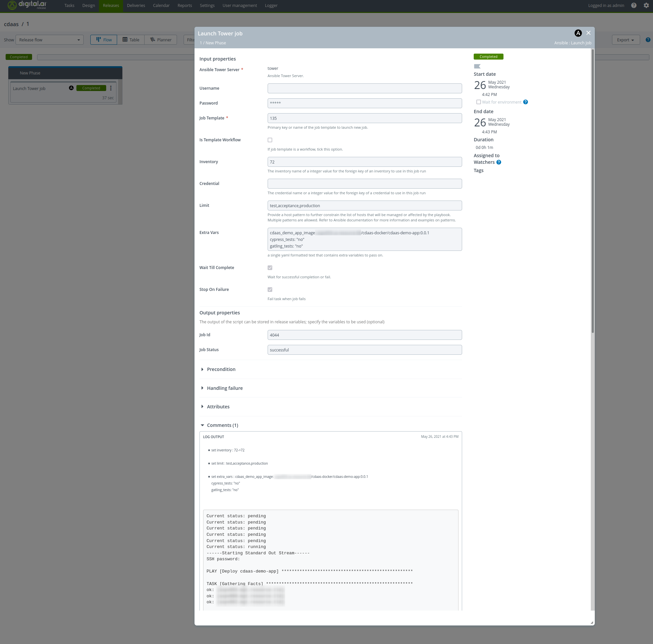Screen dimensions: 653x644
Task: Switch to the Table view tab
Action: [x=131, y=40]
